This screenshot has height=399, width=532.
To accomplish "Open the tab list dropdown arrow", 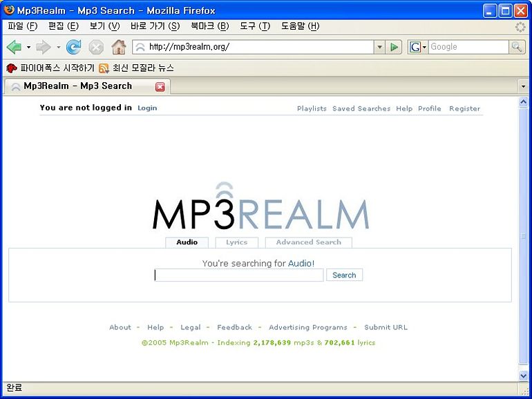I will pos(523,86).
